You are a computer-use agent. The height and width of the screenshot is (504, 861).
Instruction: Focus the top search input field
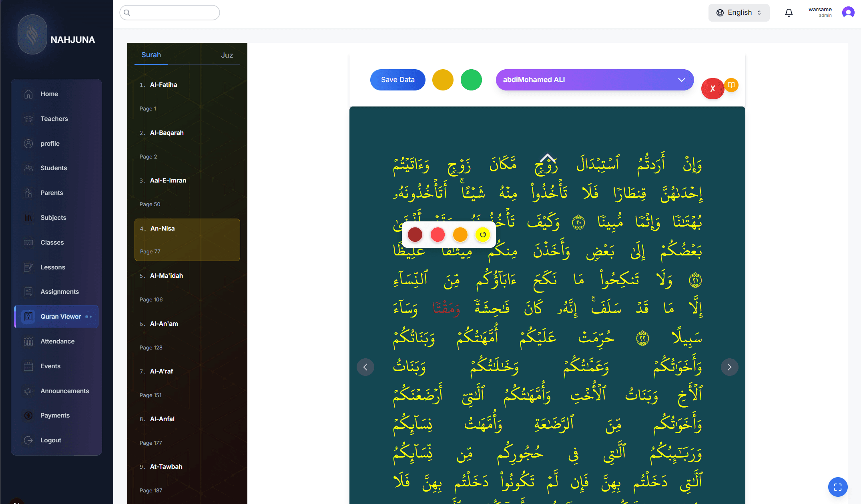point(170,12)
